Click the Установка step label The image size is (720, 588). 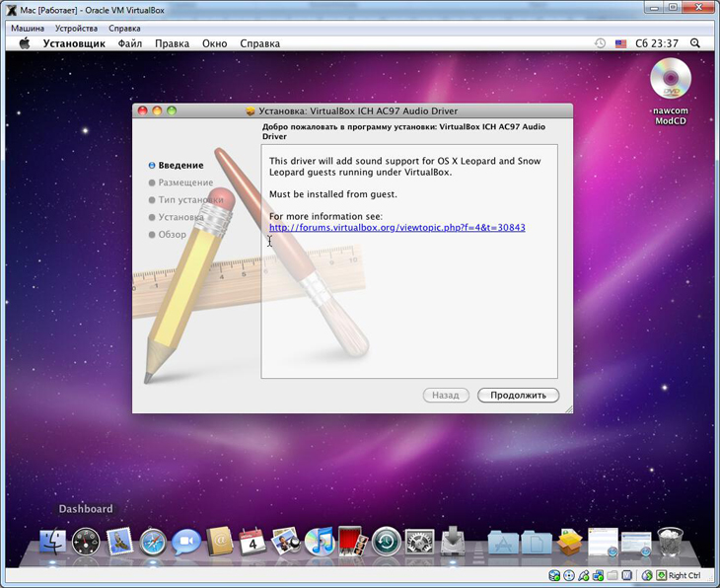coord(180,217)
